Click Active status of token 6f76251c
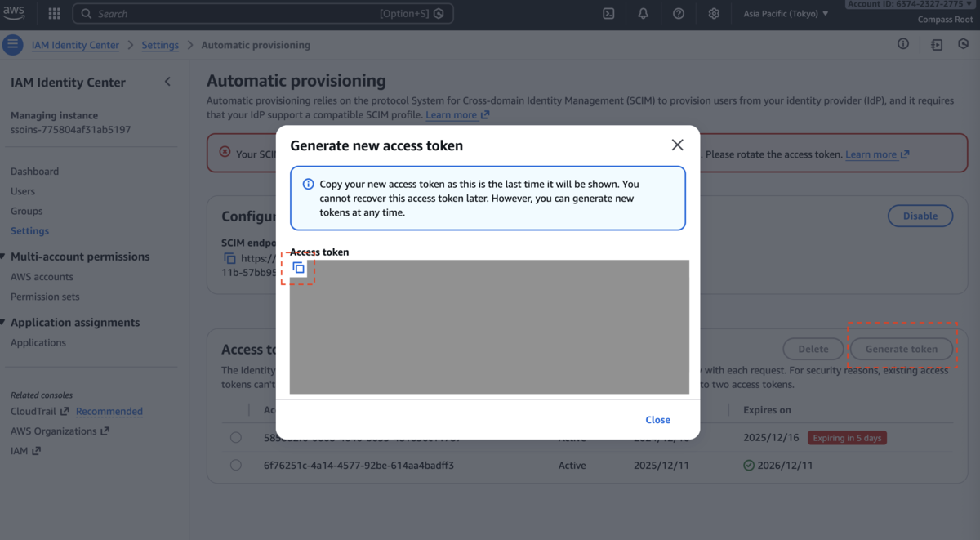The width and height of the screenshot is (980, 540). [572, 466]
